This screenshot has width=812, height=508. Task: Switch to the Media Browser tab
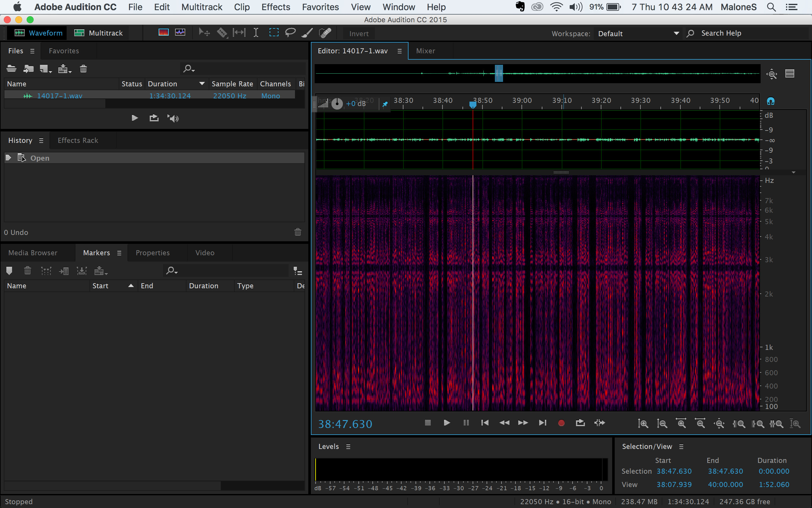click(x=33, y=253)
